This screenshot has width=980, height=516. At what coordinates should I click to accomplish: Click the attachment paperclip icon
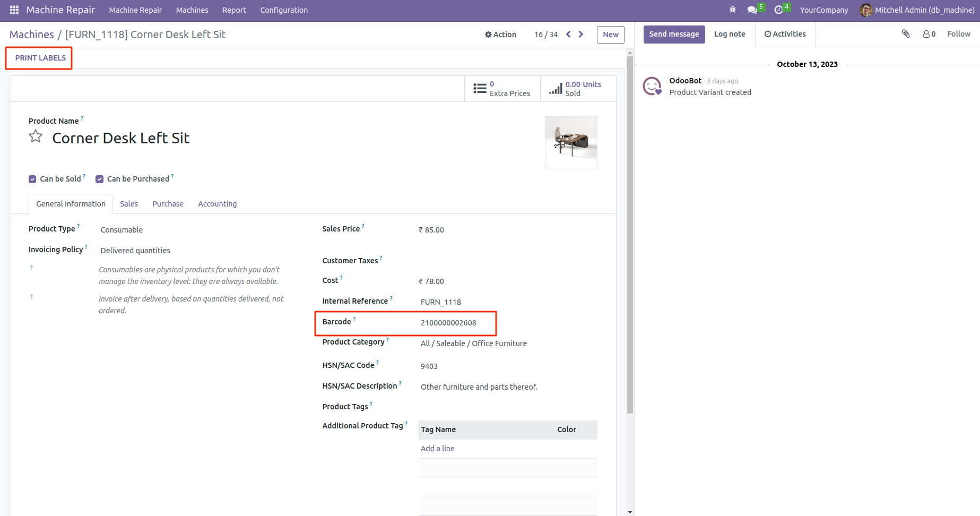[906, 34]
